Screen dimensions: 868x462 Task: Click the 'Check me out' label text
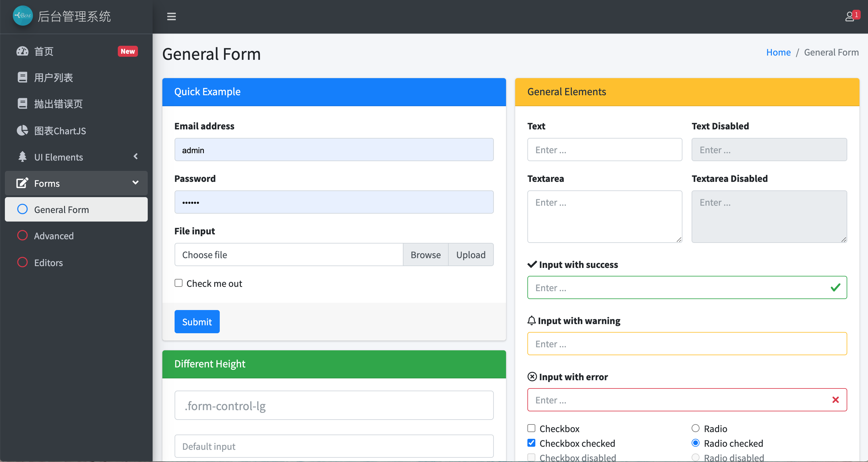(x=214, y=283)
